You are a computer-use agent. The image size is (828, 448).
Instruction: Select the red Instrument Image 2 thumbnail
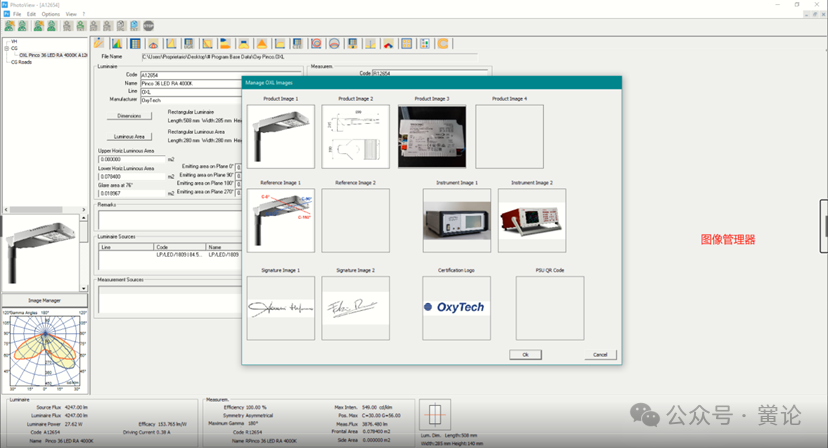point(532,220)
